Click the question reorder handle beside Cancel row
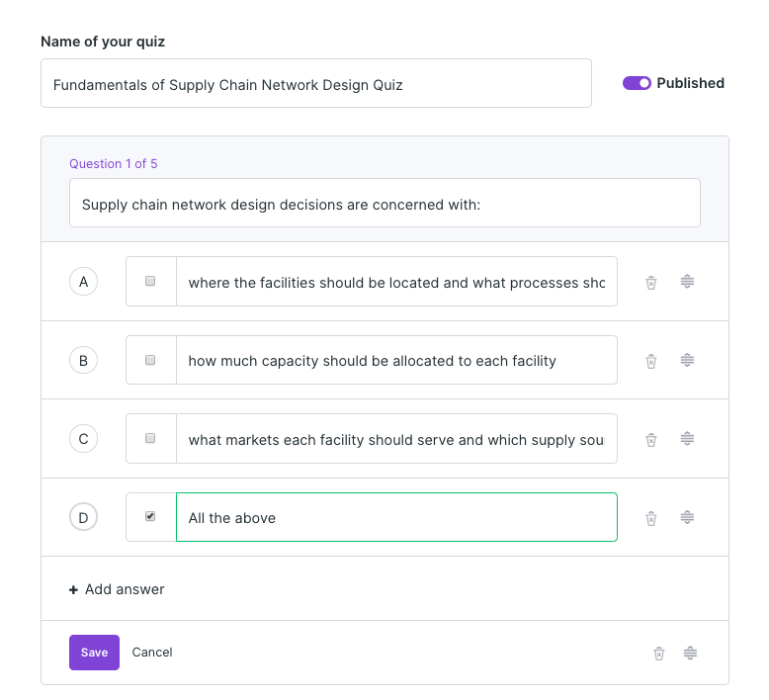 tap(691, 653)
